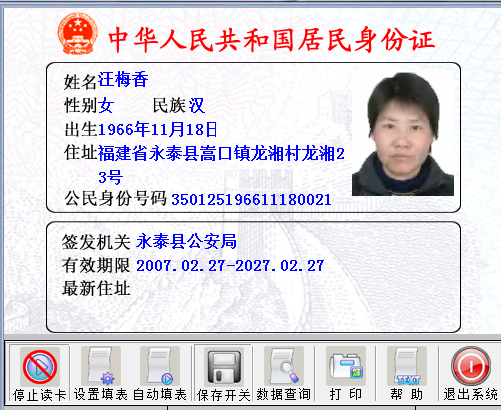Open 数据查询 data query tool
Image resolution: width=501 pixels, height=410 pixels.
click(284, 366)
